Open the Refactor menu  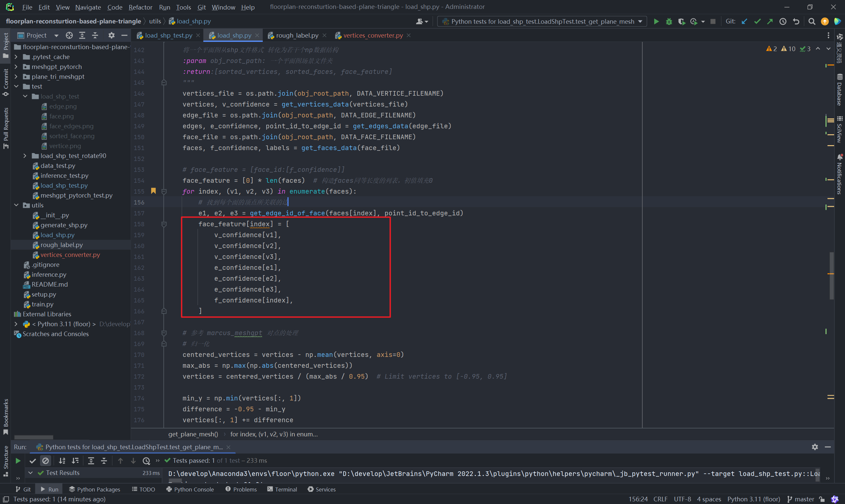coord(140,7)
